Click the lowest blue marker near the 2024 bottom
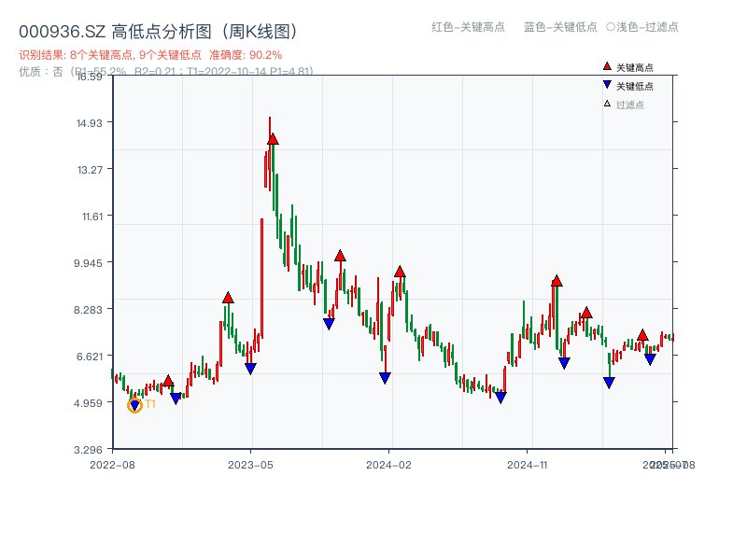The width and height of the screenshot is (747, 560). [502, 397]
